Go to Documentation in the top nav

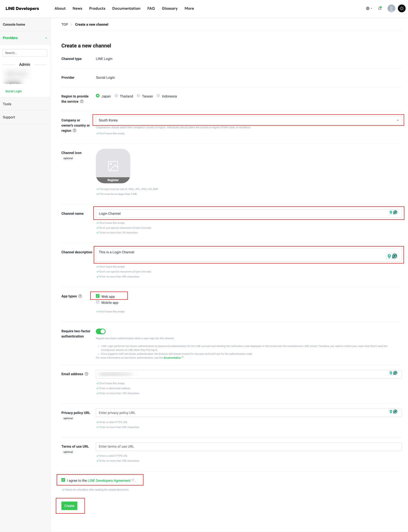126,8
